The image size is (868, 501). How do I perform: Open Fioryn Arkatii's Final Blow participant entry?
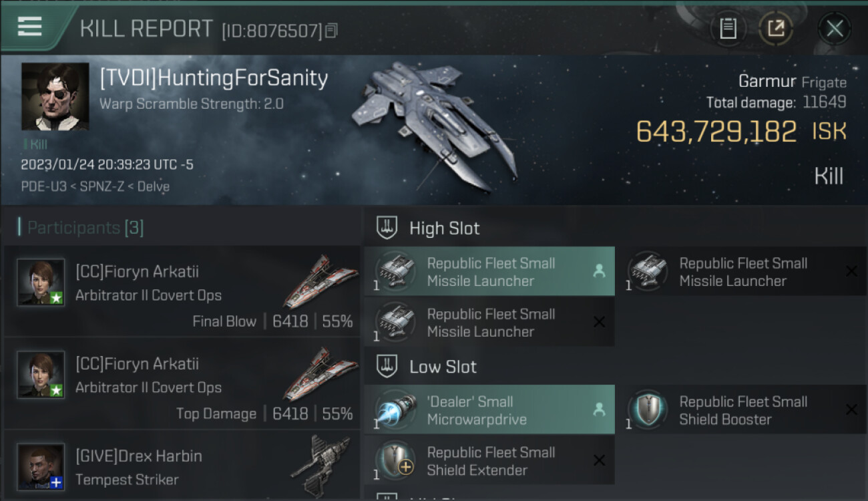pyautogui.click(x=182, y=291)
